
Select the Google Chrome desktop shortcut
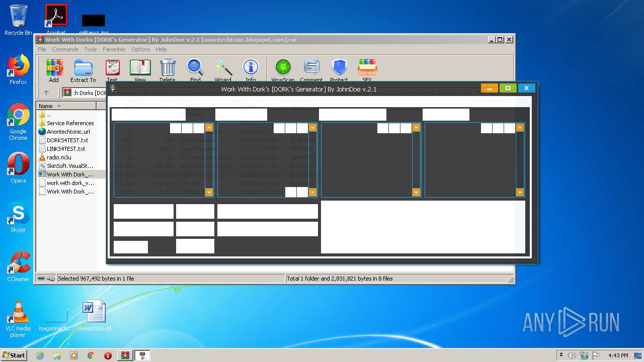(x=18, y=122)
